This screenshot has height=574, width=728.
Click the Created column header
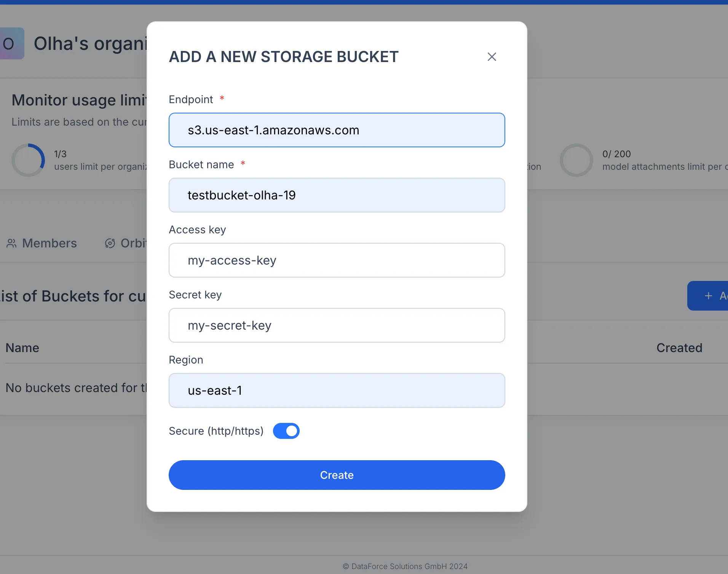point(679,348)
